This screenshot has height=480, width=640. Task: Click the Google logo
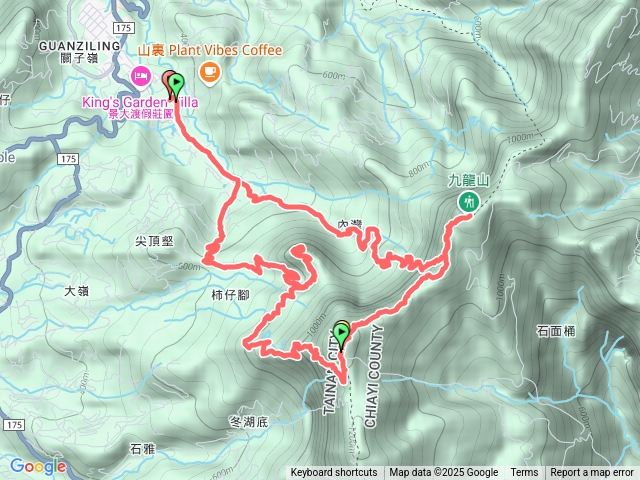point(38,466)
